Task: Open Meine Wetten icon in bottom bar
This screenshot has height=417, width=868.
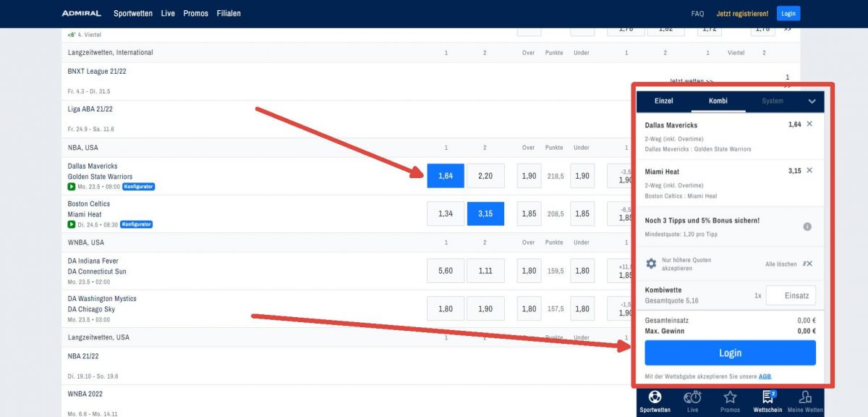Action: coord(805,400)
